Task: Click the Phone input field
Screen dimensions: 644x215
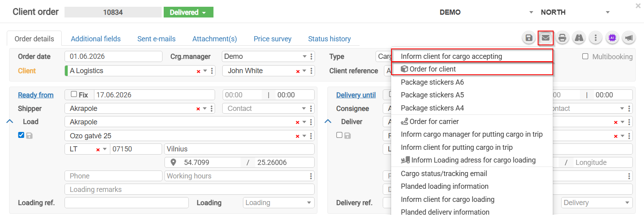Action: click(114, 176)
